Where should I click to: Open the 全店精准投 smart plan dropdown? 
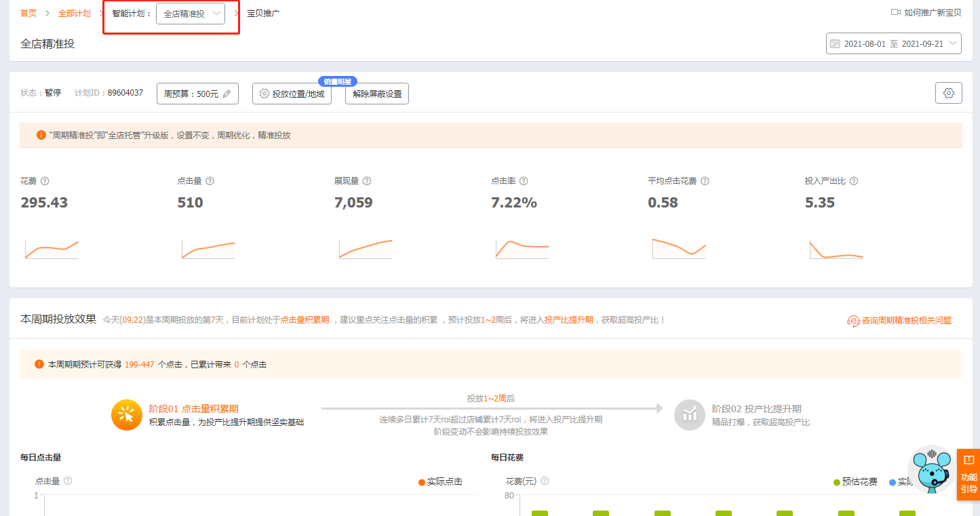(191, 13)
